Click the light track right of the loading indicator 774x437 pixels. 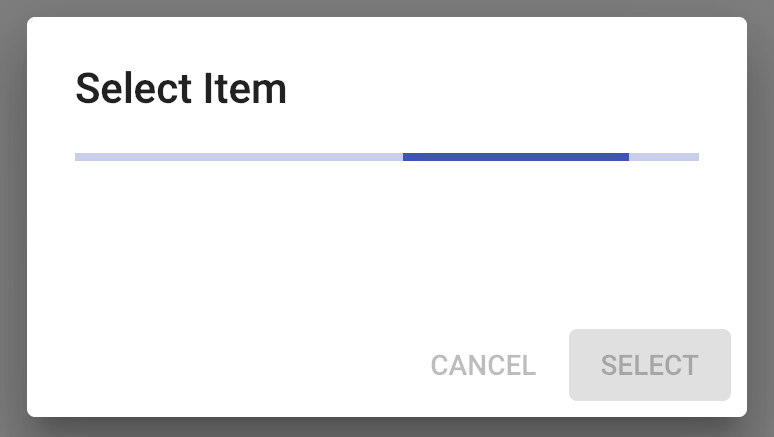coord(663,157)
